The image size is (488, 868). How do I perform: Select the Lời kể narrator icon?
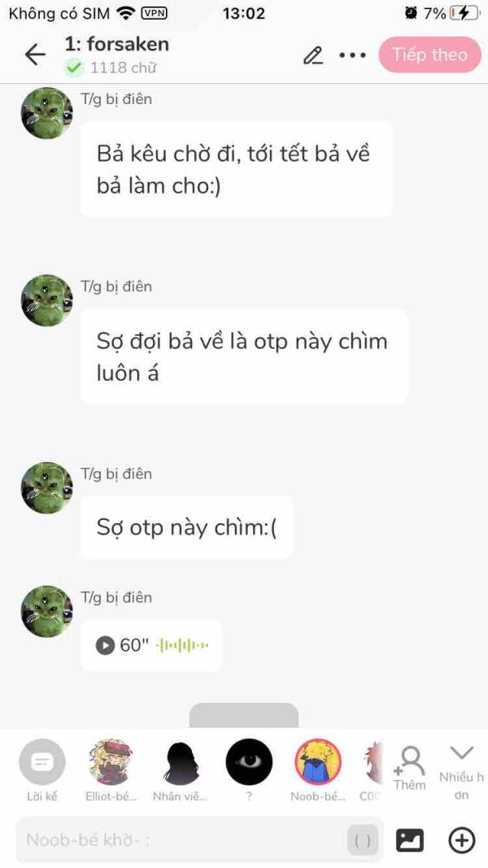click(x=42, y=762)
